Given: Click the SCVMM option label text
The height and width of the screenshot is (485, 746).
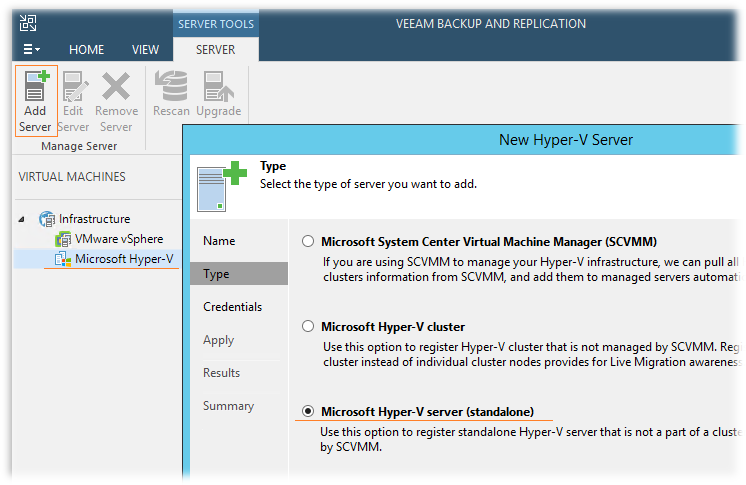Looking at the screenshot, I should (489, 242).
